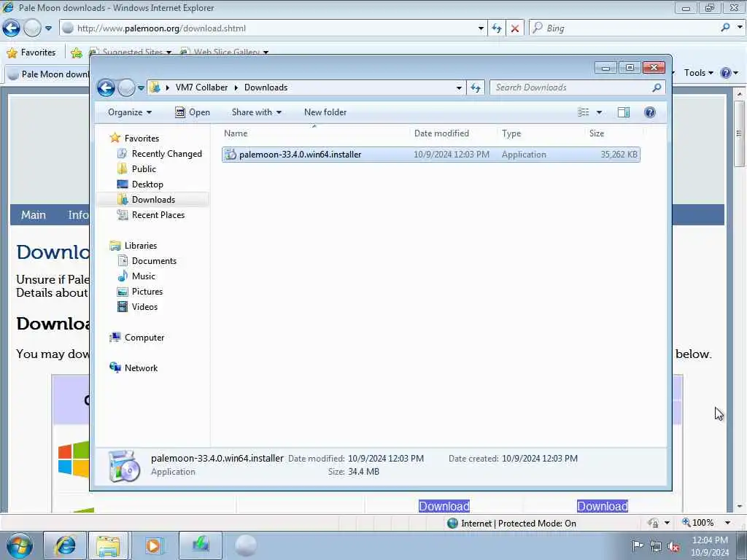This screenshot has height=560, width=747.
Task: Click Internet Explorer taskbar icon
Action: click(x=65, y=545)
